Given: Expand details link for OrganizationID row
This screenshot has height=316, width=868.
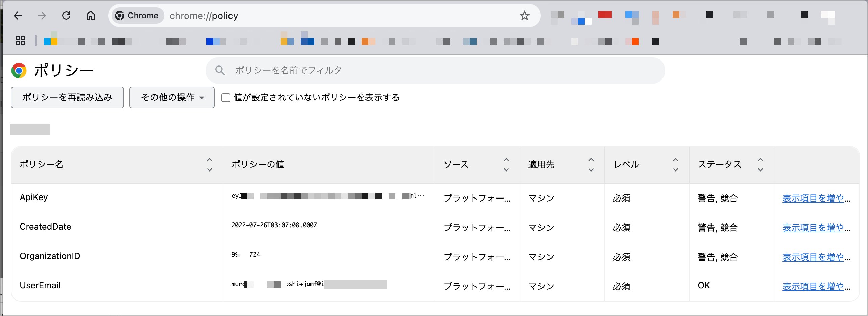Looking at the screenshot, I should point(816,257).
